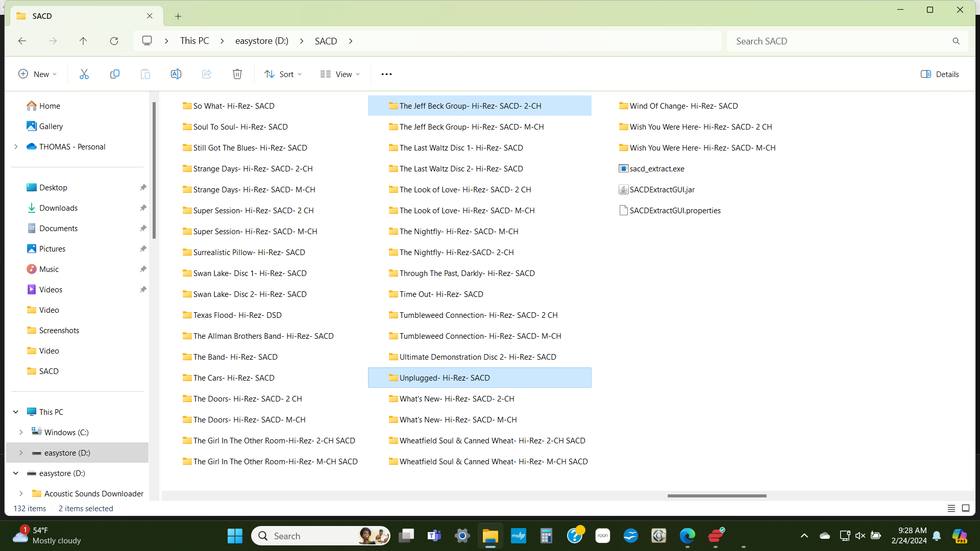Open the weather widget on taskbar
980x551 pixels.
coord(47,535)
